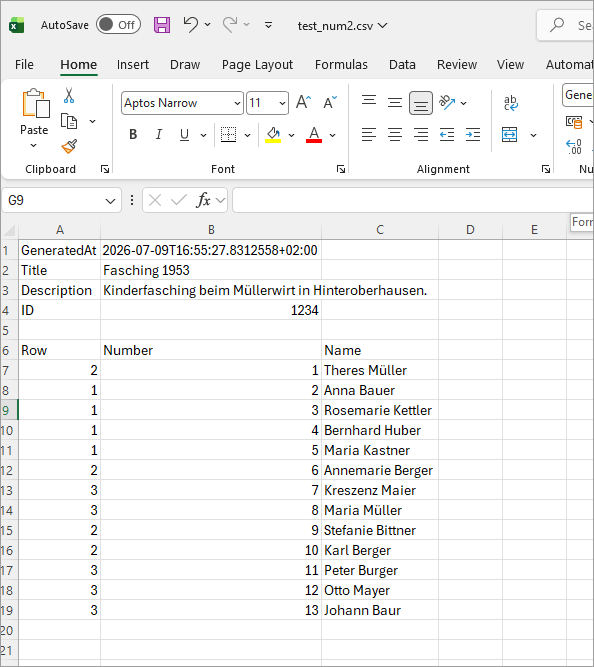Go to the Formulas tab
This screenshot has height=667, width=594.
[x=341, y=65]
